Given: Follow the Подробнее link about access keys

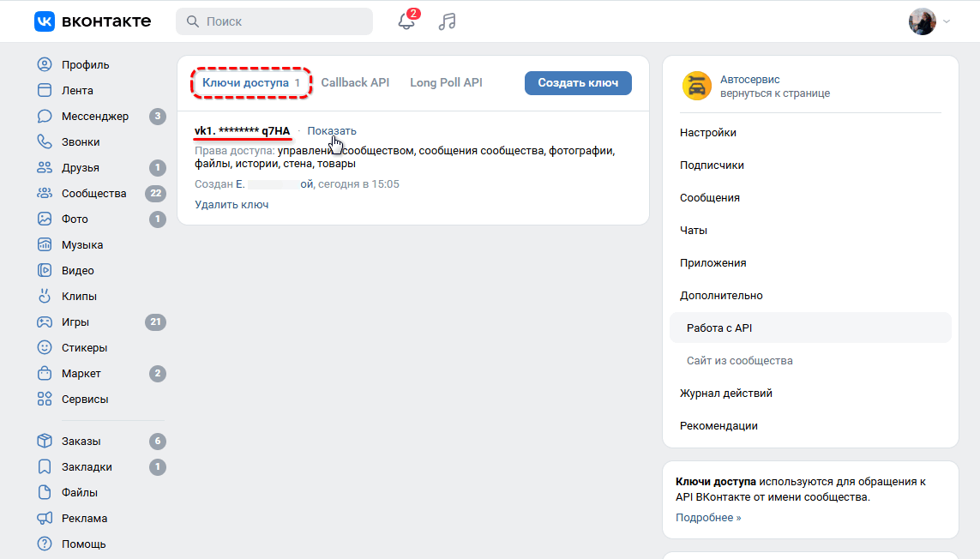Looking at the screenshot, I should tap(708, 518).
